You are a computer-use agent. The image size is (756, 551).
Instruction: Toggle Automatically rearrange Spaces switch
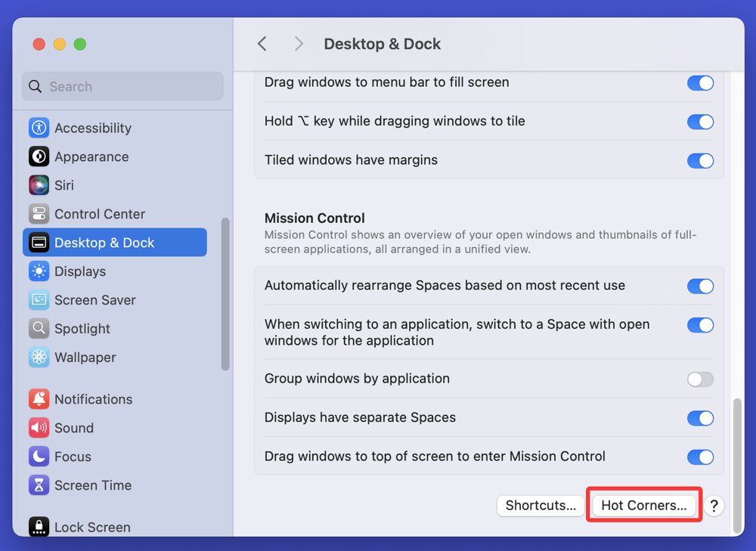click(x=700, y=286)
